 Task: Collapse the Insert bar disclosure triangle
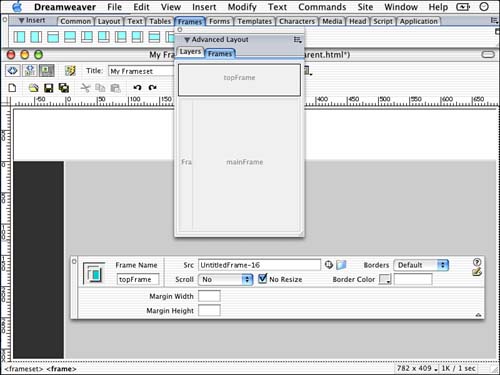[x=22, y=21]
